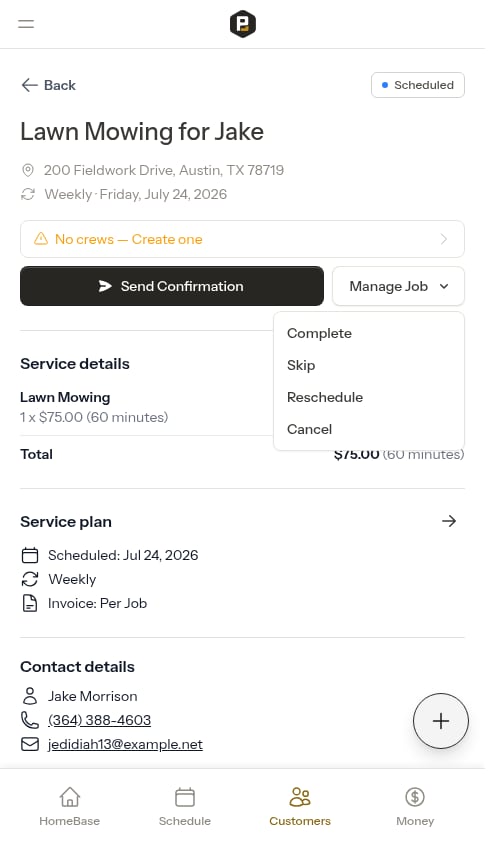500x845 pixels.
Task: Toggle the Manage Job dropdown
Action: 398,286
